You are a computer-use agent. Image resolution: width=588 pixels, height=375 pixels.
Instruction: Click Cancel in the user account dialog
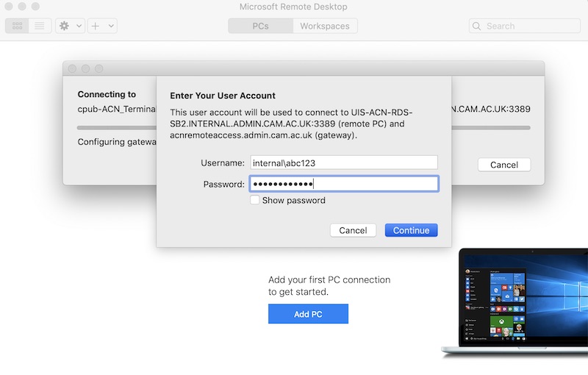pyautogui.click(x=353, y=230)
